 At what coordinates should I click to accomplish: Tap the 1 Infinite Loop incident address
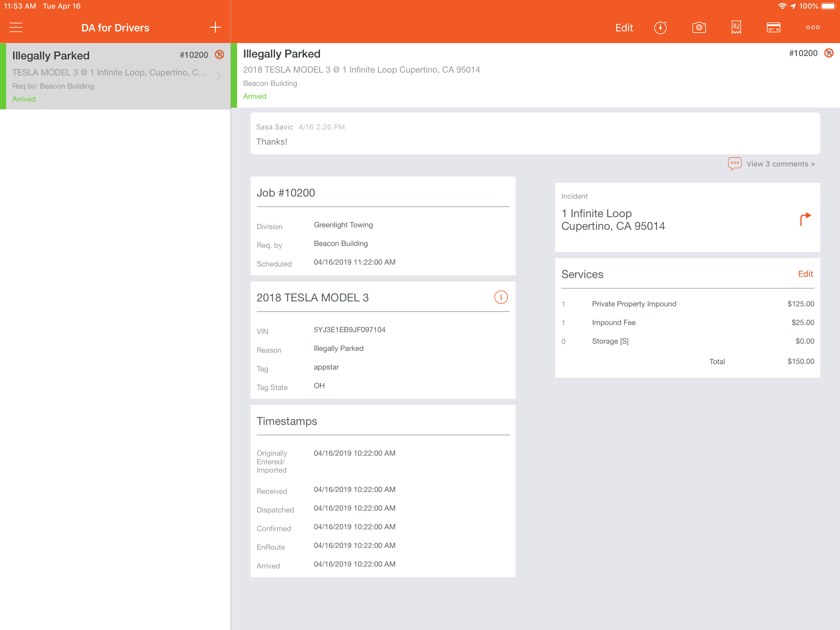click(x=613, y=220)
